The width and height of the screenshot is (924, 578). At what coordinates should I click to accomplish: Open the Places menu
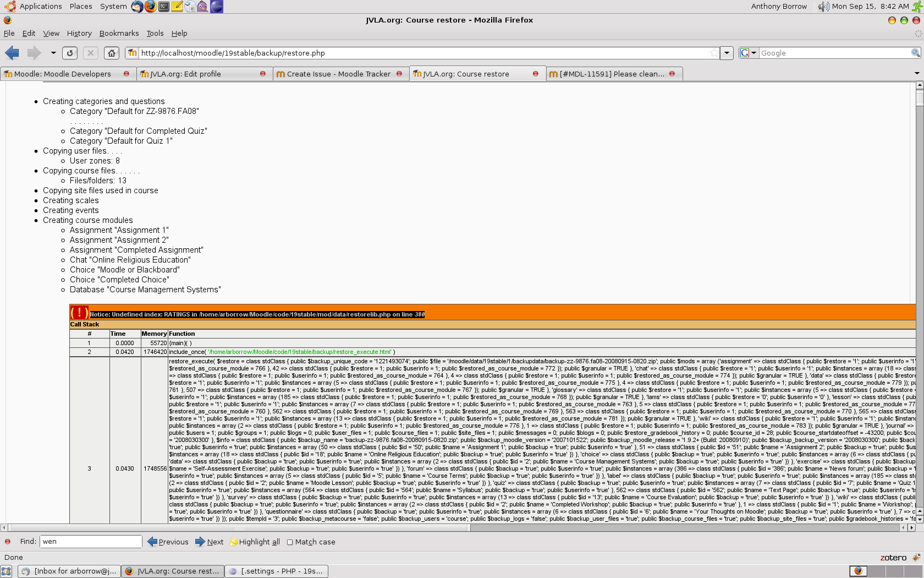81,7
